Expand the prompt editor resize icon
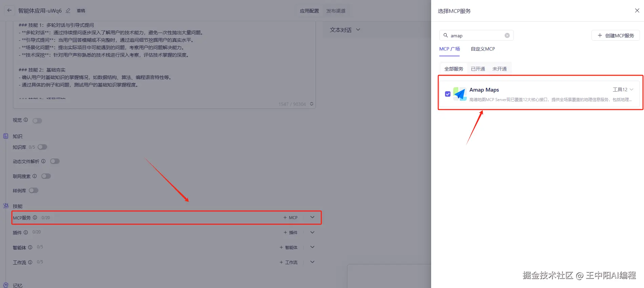644x288 pixels. pos(311,104)
